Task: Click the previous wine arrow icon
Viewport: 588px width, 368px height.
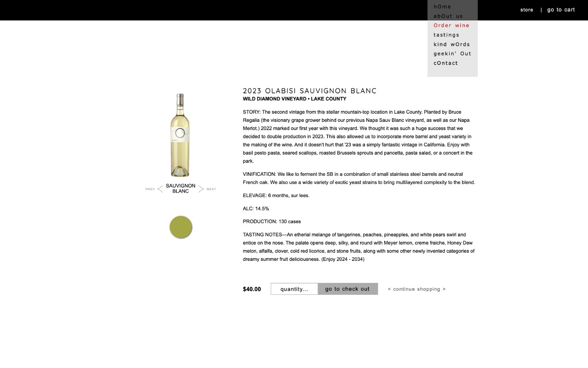Action: [160, 189]
